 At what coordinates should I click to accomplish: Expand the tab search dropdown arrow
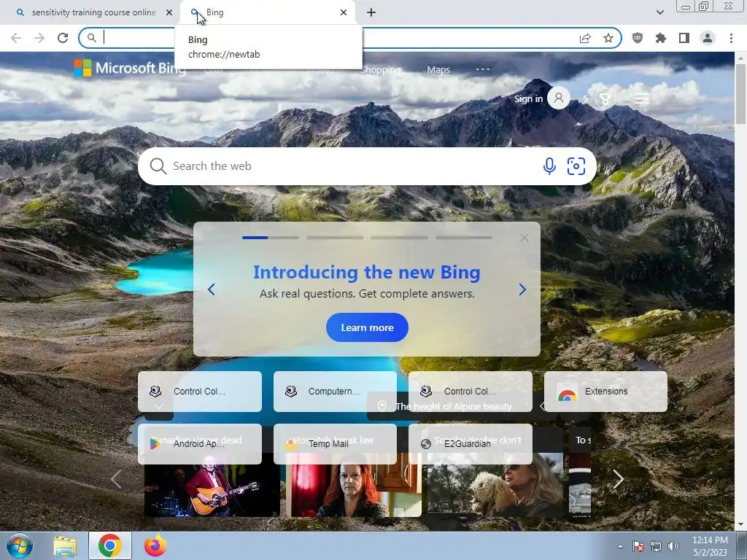[x=659, y=12]
